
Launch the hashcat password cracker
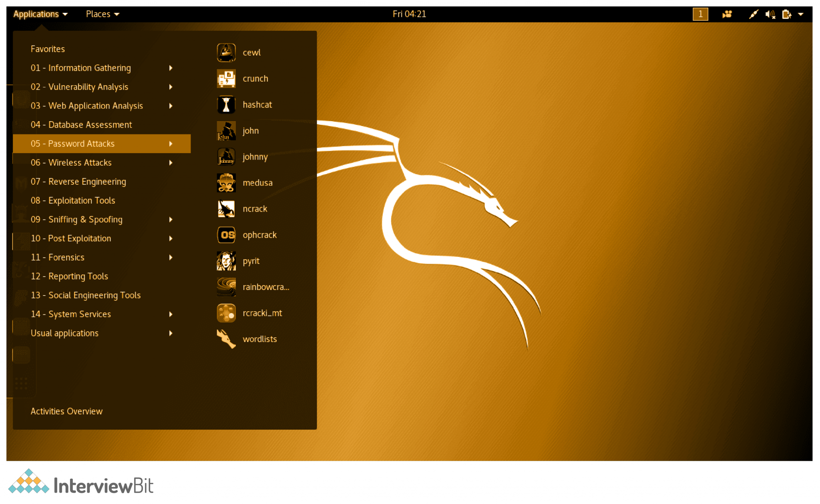(257, 104)
